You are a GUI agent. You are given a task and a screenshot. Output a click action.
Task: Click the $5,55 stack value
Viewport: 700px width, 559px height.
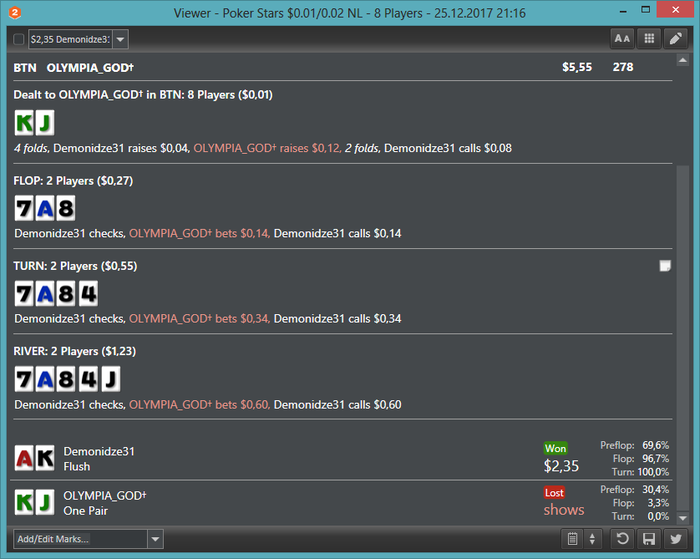(577, 67)
